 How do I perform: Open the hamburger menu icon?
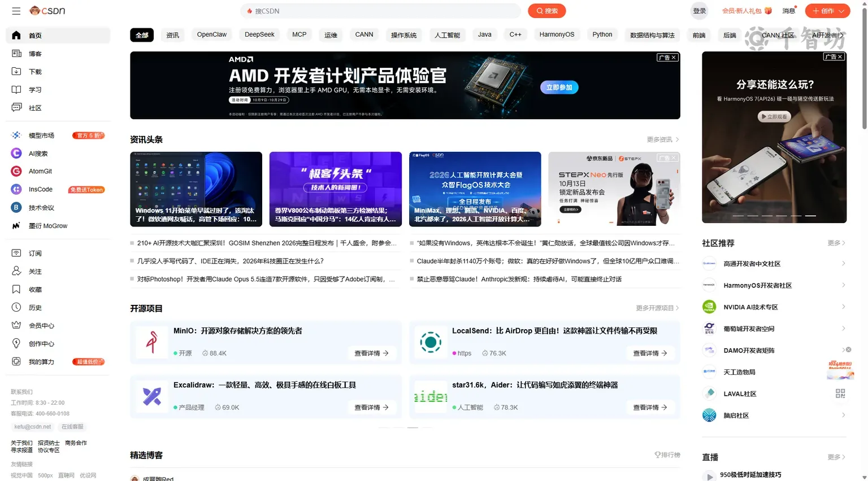click(x=16, y=11)
